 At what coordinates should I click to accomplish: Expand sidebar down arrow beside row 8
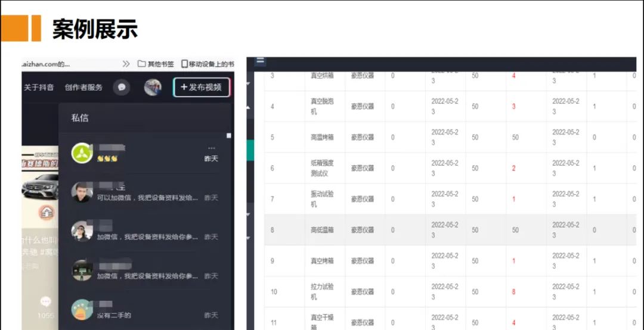(x=248, y=238)
